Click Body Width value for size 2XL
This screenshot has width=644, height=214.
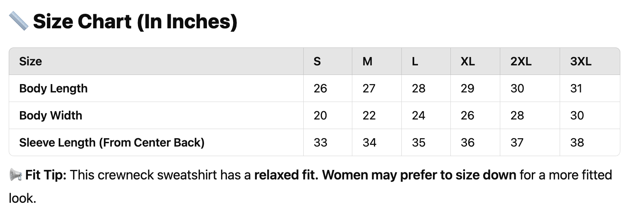tap(517, 115)
